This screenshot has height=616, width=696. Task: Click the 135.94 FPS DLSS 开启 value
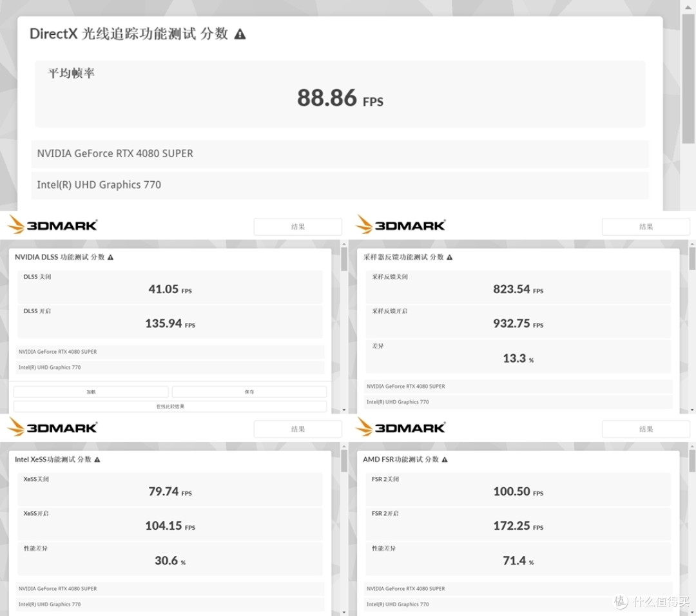pos(170,323)
